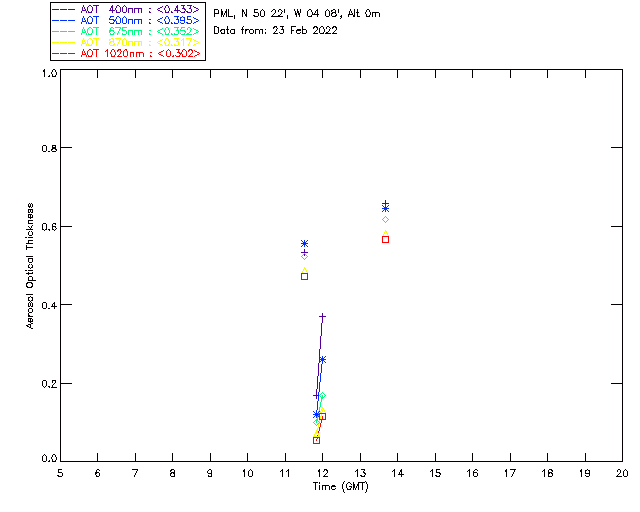Click the red square marker near 0.47

click(304, 276)
